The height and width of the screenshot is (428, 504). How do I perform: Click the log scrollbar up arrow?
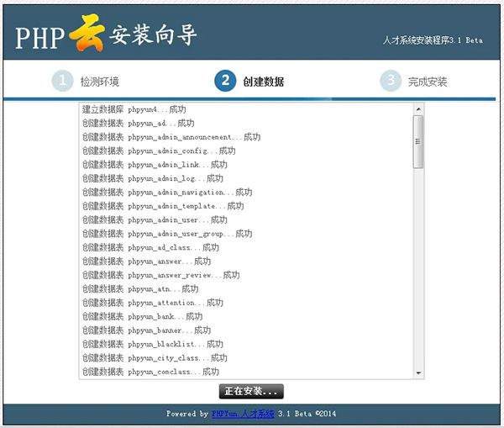click(x=418, y=109)
